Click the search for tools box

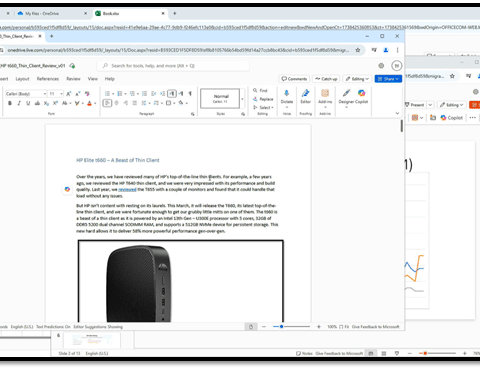[x=173, y=66]
